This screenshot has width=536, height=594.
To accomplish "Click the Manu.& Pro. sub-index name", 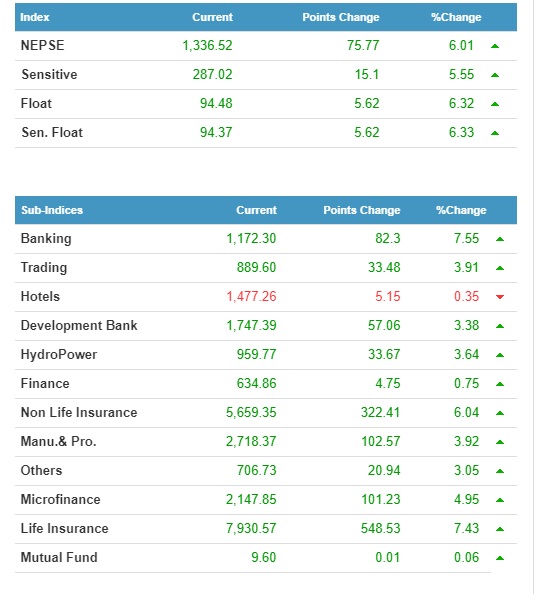I will click(x=59, y=441).
